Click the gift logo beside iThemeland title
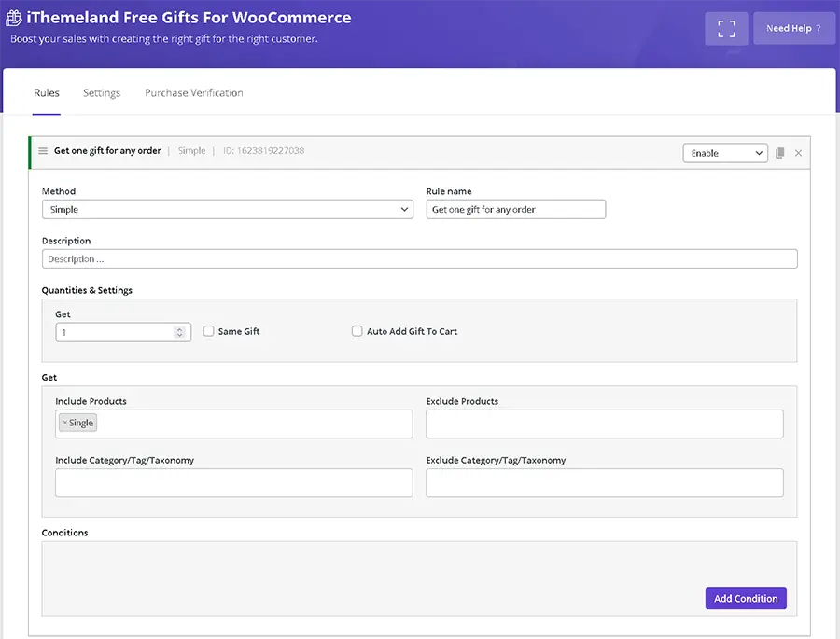This screenshot has height=639, width=840. 14,18
